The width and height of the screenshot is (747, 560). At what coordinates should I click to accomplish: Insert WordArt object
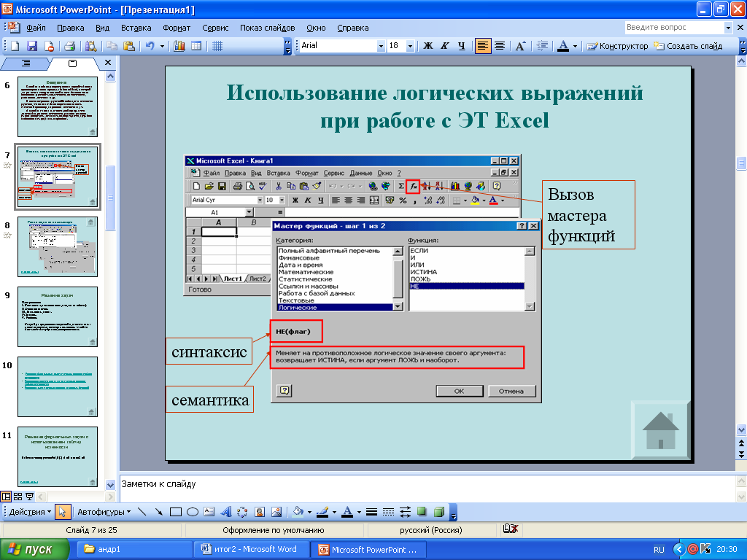[x=226, y=512]
